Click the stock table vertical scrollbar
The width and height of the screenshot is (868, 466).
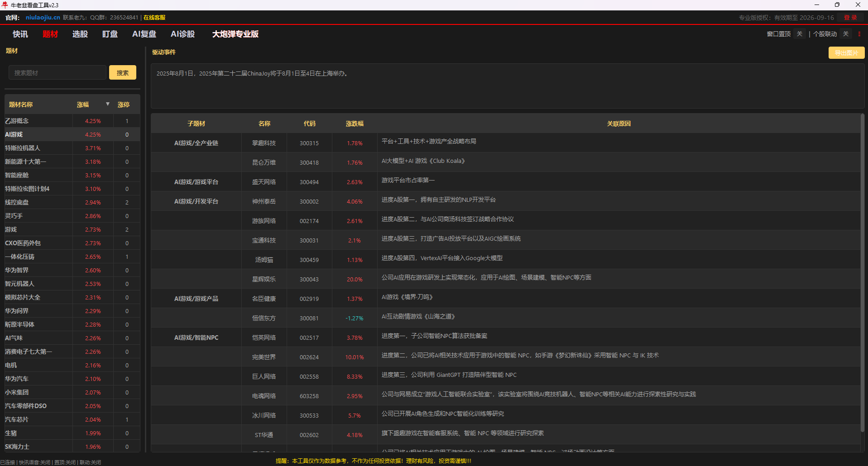[862, 271]
